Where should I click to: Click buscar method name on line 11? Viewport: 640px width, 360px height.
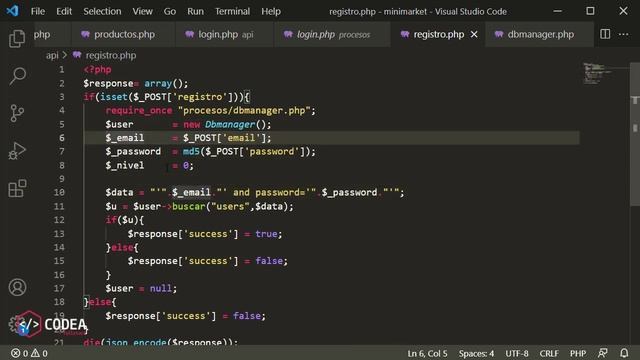click(x=189, y=206)
